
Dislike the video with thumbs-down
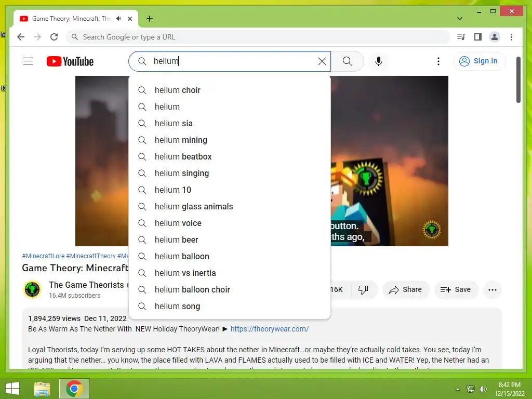[363, 289]
